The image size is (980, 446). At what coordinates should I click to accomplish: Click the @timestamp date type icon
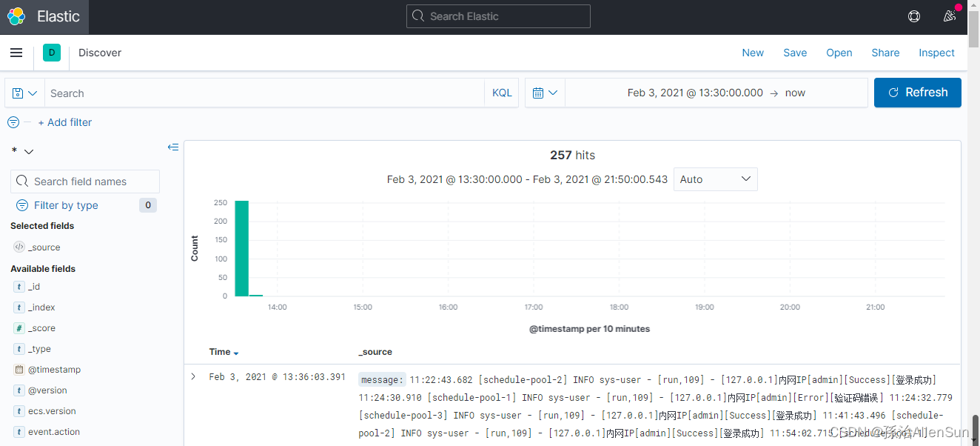[19, 370]
